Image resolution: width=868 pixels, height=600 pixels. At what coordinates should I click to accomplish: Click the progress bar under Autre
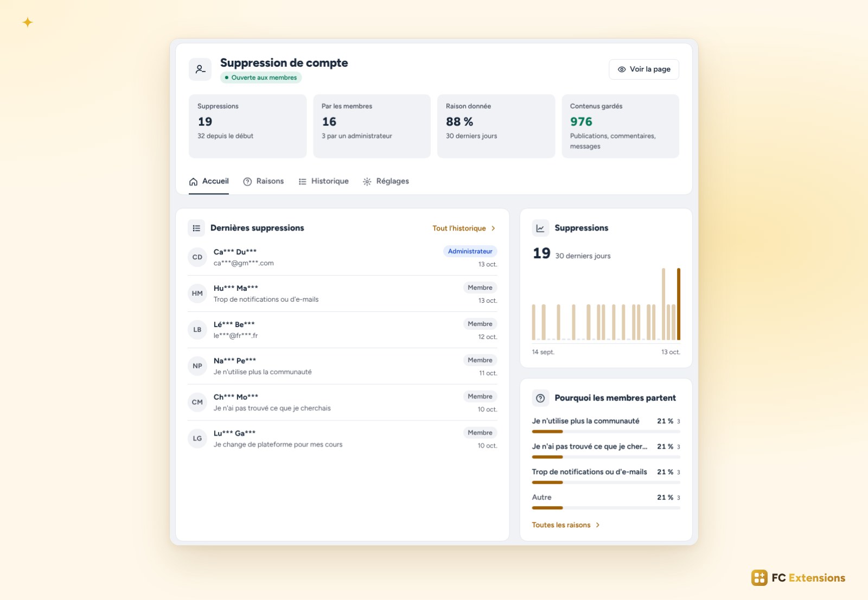605,508
